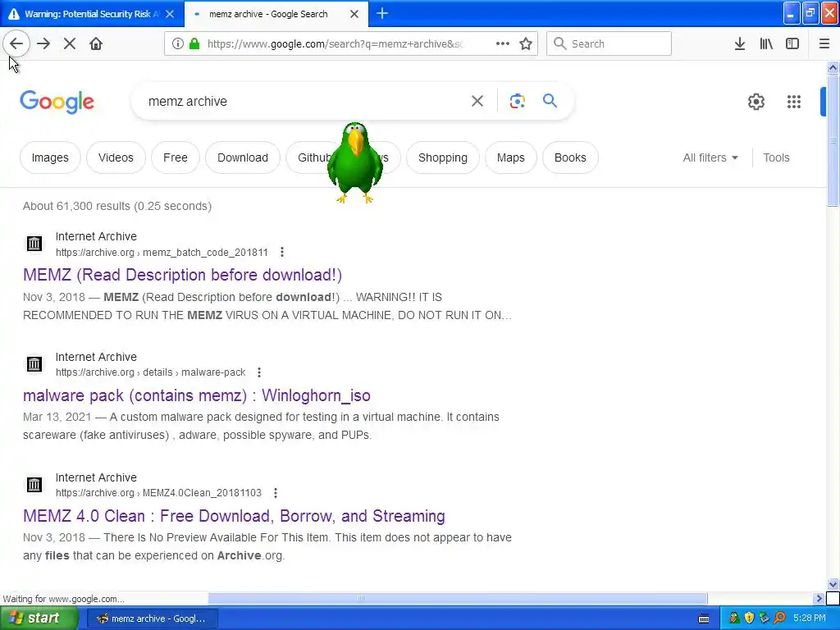Select memz archive taskbar window button
This screenshot has width=840, height=630.
(152, 619)
